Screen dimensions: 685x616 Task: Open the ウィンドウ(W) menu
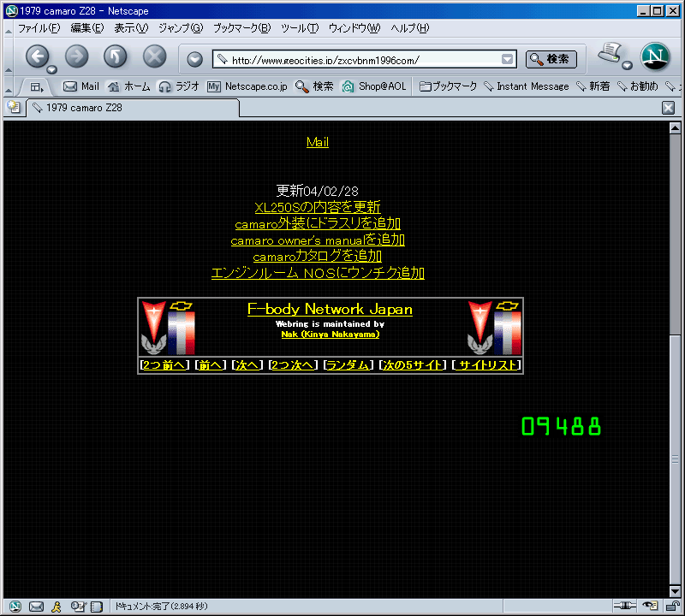354,28
